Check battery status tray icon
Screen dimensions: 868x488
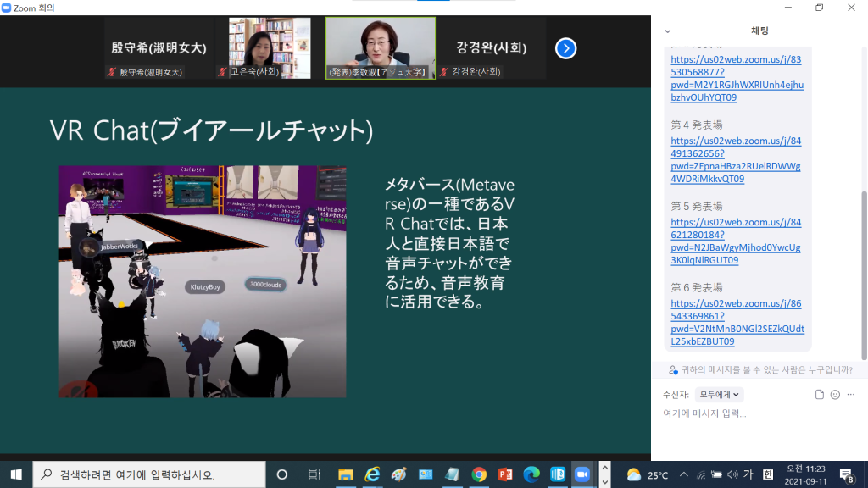coord(717,474)
